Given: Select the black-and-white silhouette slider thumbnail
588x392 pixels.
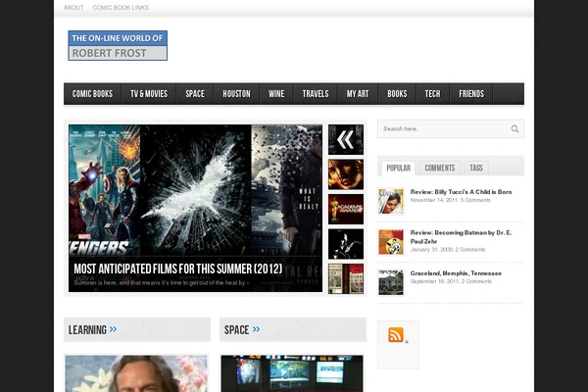Looking at the screenshot, I should tap(346, 244).
